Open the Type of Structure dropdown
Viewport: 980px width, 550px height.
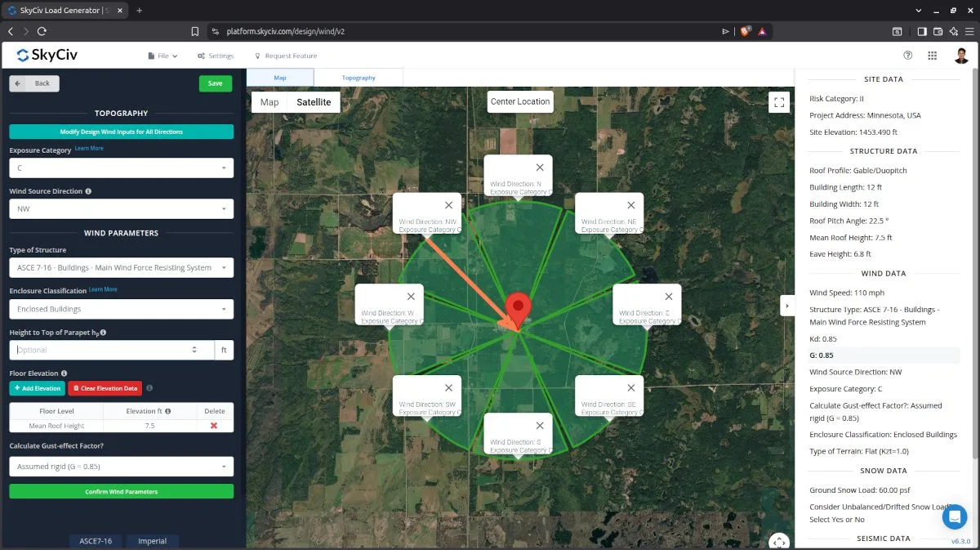tap(121, 267)
